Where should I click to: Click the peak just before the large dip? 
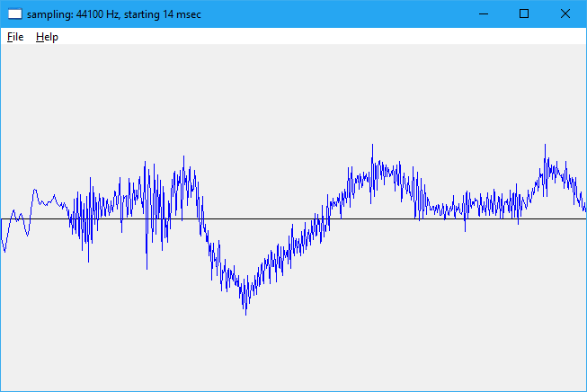(183, 158)
